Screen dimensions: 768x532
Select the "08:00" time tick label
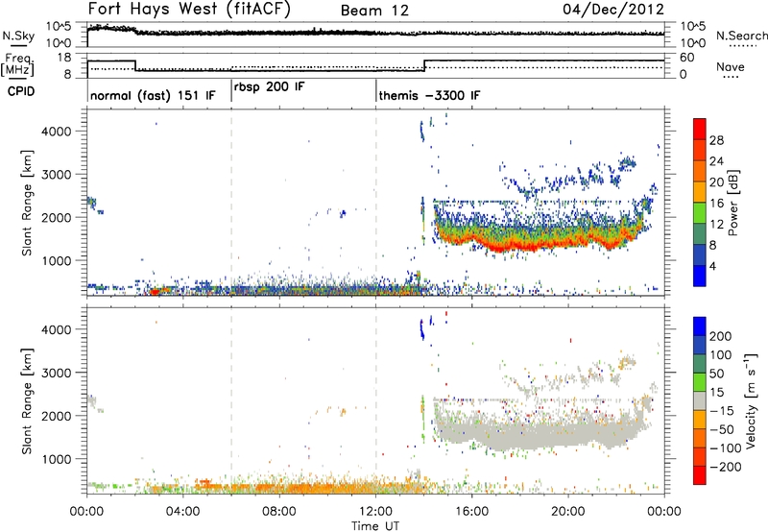(x=279, y=512)
